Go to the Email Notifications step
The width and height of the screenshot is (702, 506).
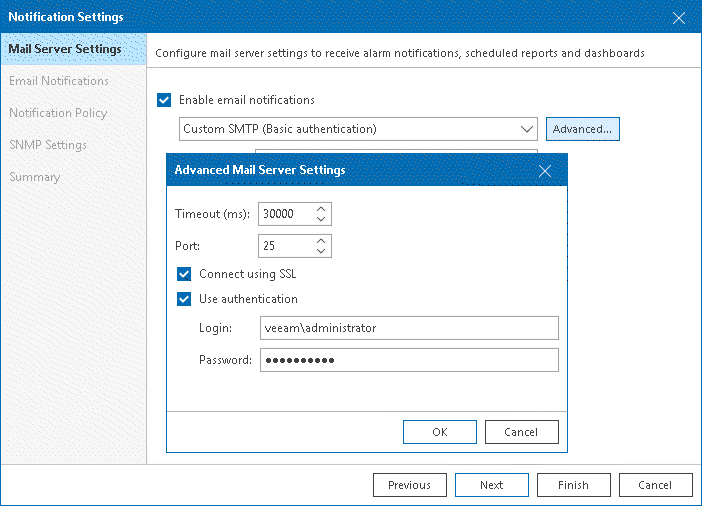59,81
